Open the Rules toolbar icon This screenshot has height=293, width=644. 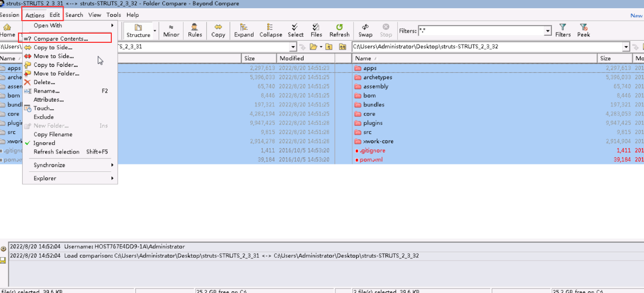click(195, 30)
